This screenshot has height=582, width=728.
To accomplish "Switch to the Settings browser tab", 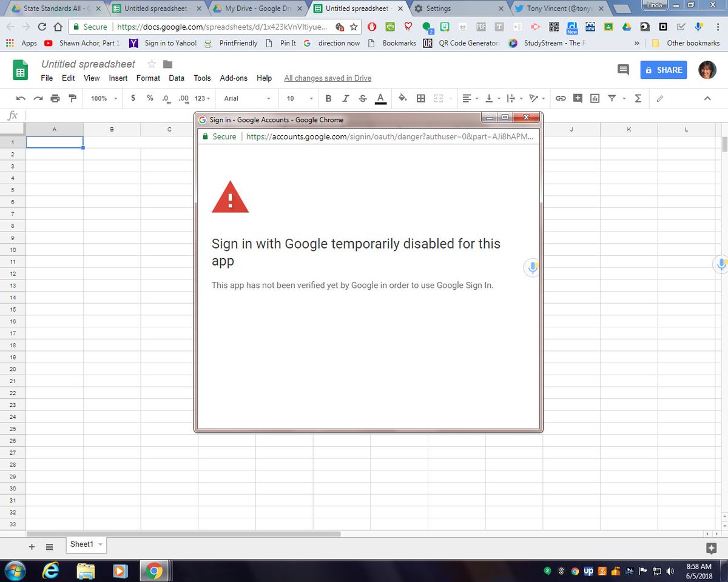I will pos(458,8).
